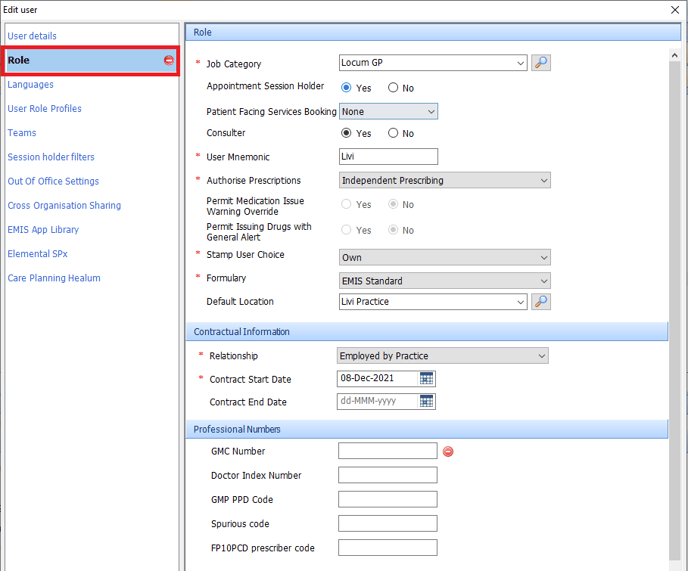Viewport: 688px width, 571px height.
Task: Switch to the User details section
Action: click(x=32, y=36)
